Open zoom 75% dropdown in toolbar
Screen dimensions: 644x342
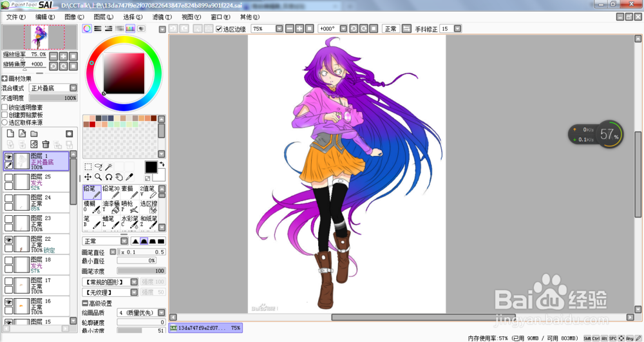coord(279,28)
